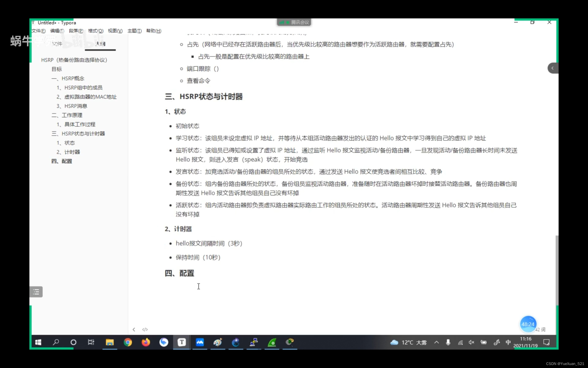Switch to the 大纲 sidebar tab
Screen dimensions: 588x368
[x=100, y=44]
